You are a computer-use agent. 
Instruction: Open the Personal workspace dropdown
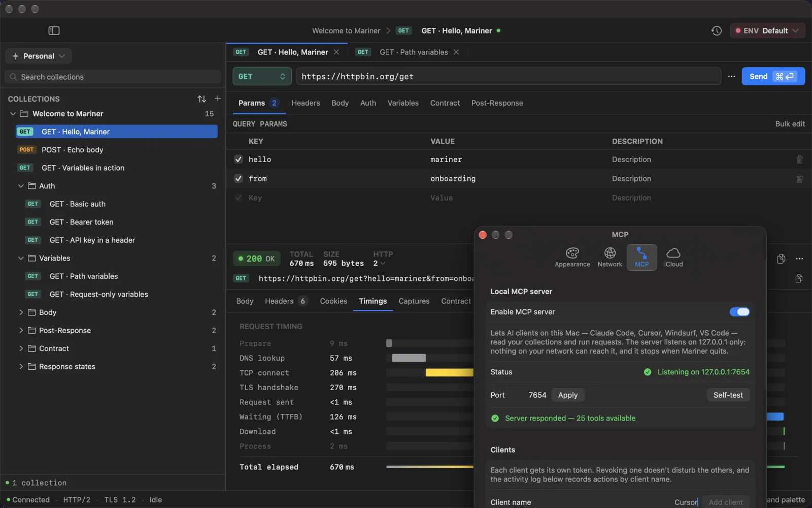coord(39,56)
